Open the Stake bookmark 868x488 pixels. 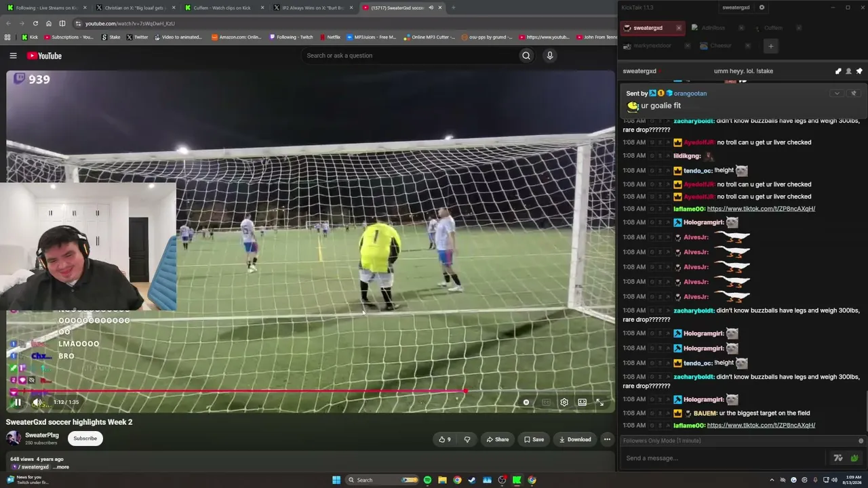click(111, 37)
